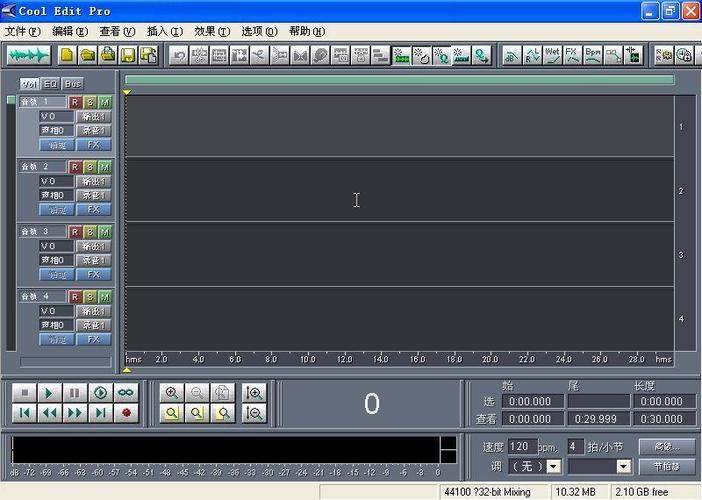The width and height of the screenshot is (702, 500).
Task: Click the circled Play-to-end button
Action: point(100,393)
